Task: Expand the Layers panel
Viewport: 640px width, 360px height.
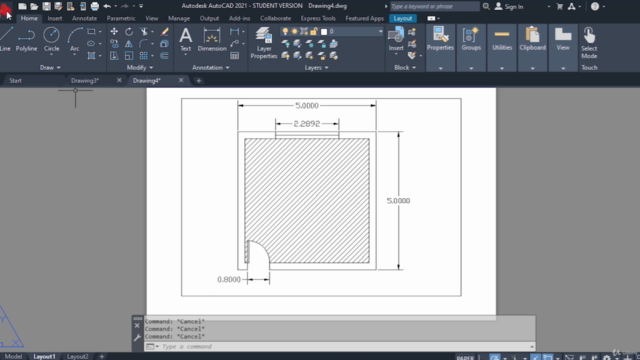Action: point(316,67)
